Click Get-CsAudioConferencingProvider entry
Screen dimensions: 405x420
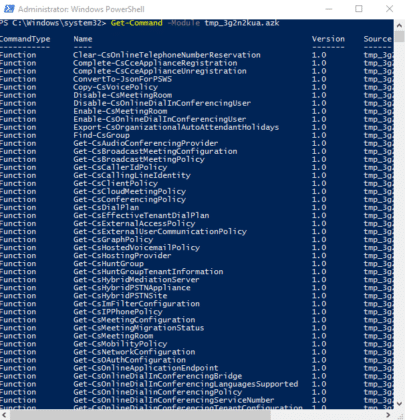click(146, 143)
